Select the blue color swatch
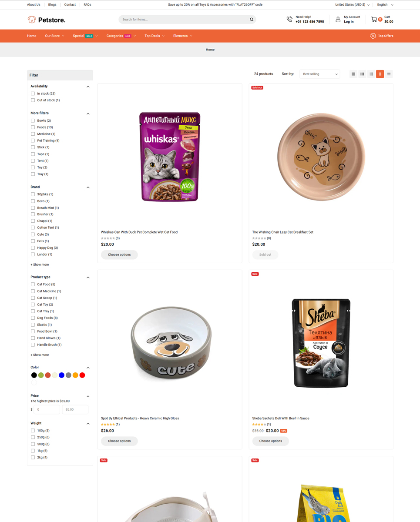 (x=61, y=375)
